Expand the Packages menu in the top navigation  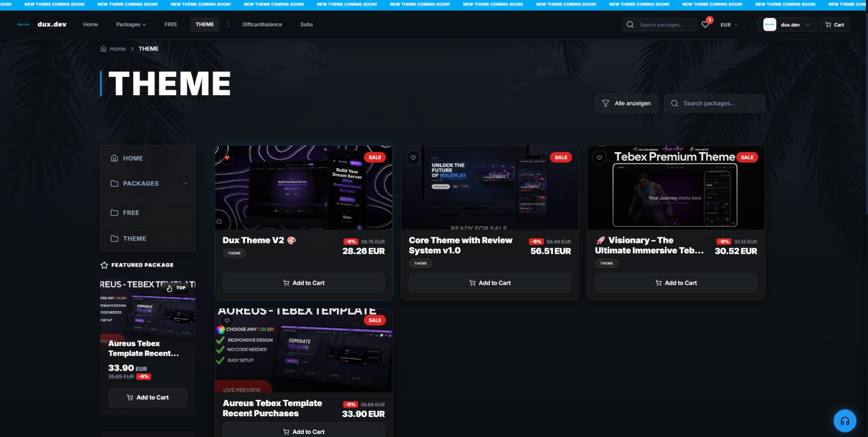131,24
